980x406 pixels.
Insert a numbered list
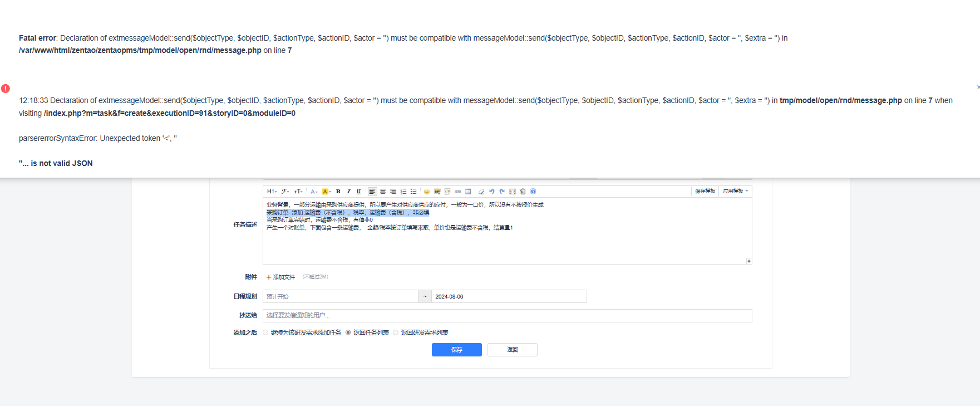[x=403, y=192]
